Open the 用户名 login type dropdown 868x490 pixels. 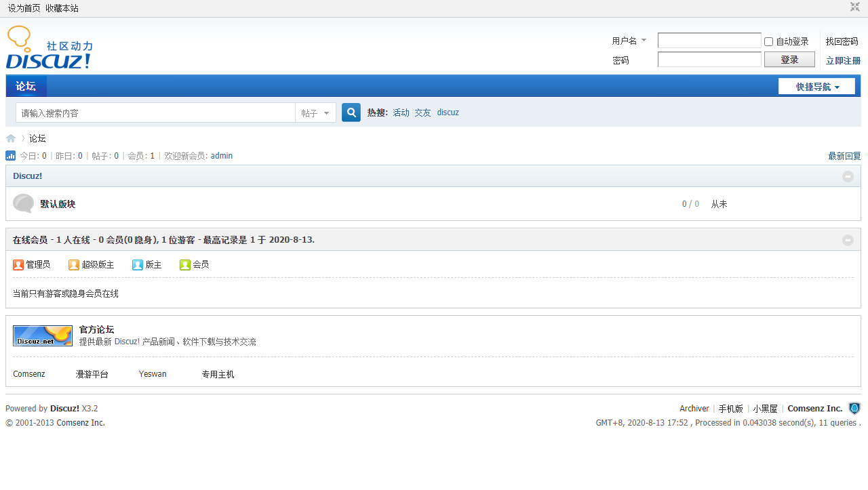tap(629, 41)
